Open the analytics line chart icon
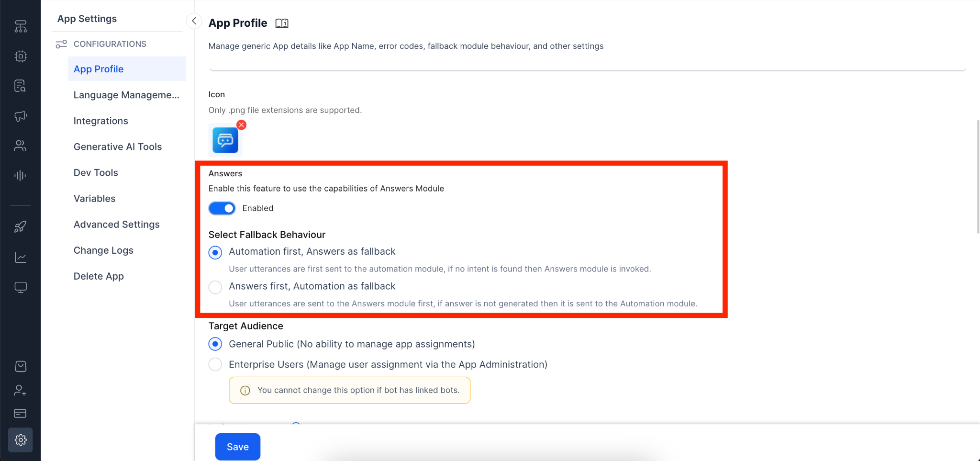The height and width of the screenshot is (461, 980). (x=20, y=258)
